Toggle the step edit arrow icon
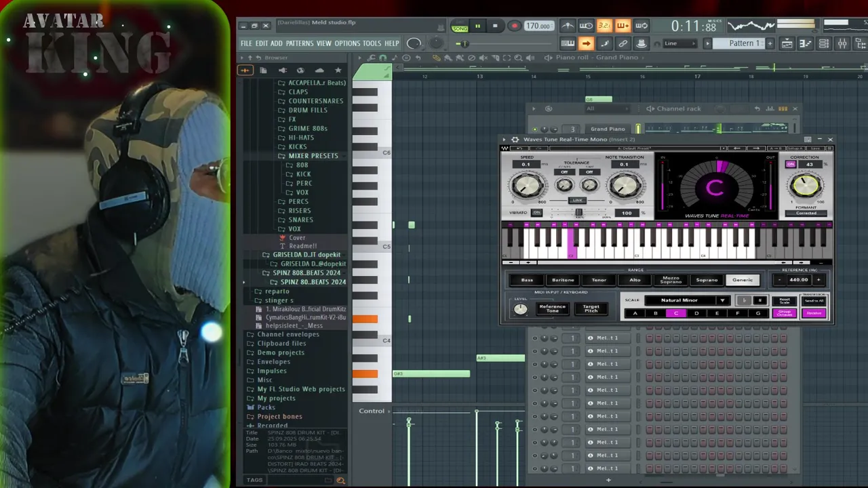This screenshot has width=868, height=488. click(x=586, y=44)
